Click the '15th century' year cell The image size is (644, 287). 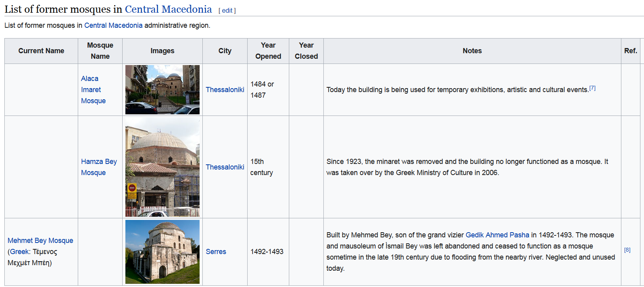click(268, 167)
